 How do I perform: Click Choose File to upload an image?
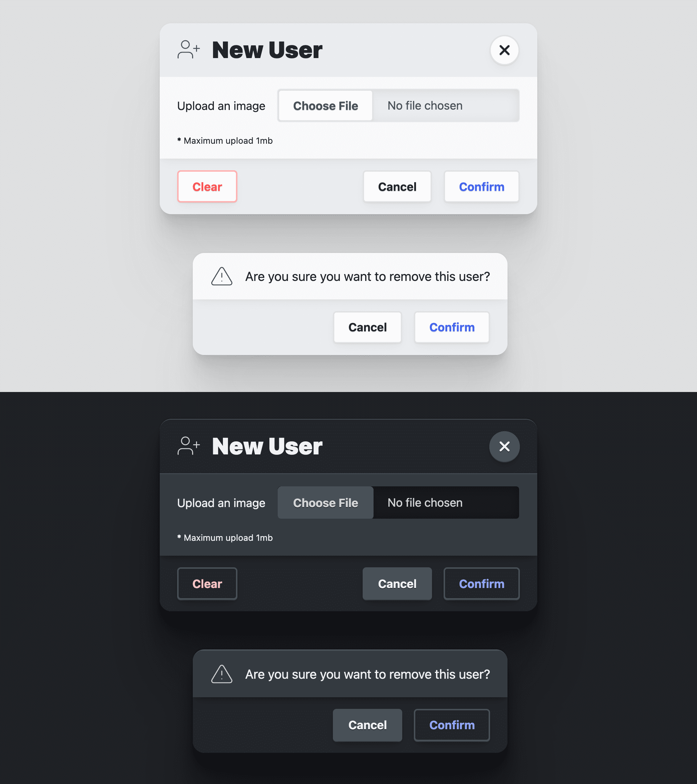pos(325,106)
